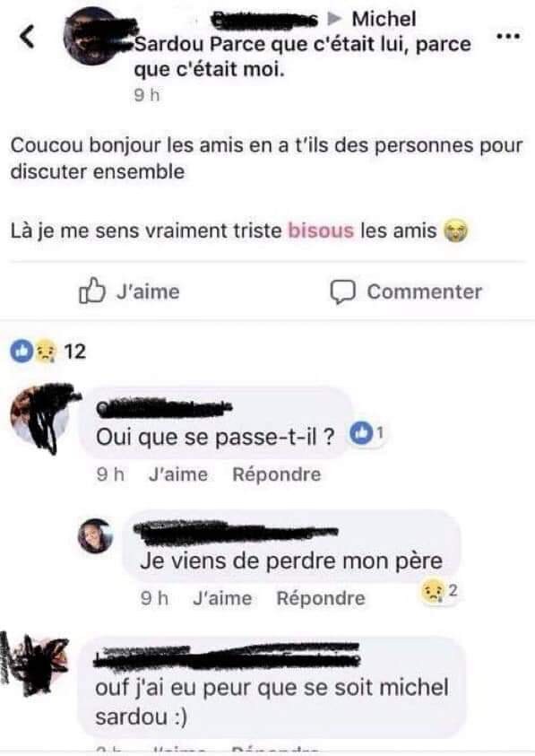This screenshot has width=535, height=756.
Task: Click J'aime under 'Je viens de perdre mon père'
Action: click(222, 598)
